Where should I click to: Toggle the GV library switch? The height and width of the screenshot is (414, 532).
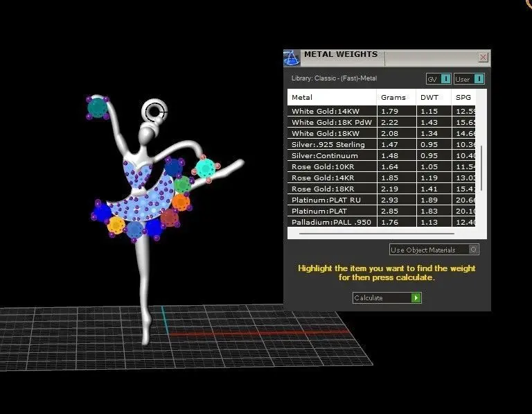coord(438,79)
